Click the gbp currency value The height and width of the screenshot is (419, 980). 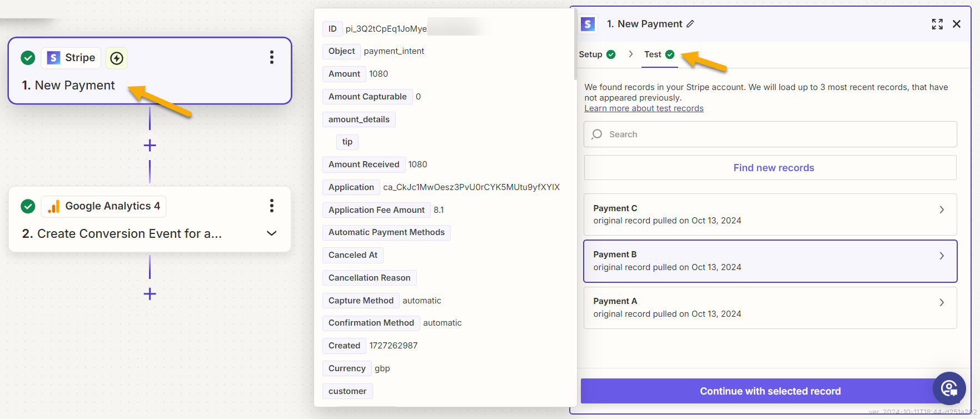coord(382,368)
